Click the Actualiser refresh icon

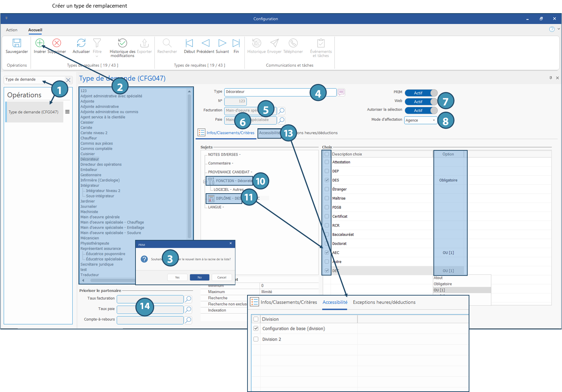[81, 43]
